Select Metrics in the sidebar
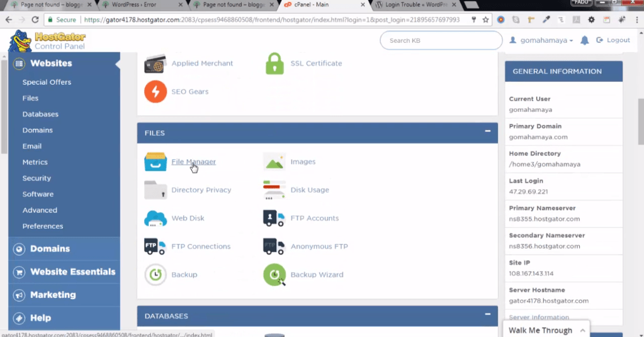The height and width of the screenshot is (337, 644). (35, 162)
